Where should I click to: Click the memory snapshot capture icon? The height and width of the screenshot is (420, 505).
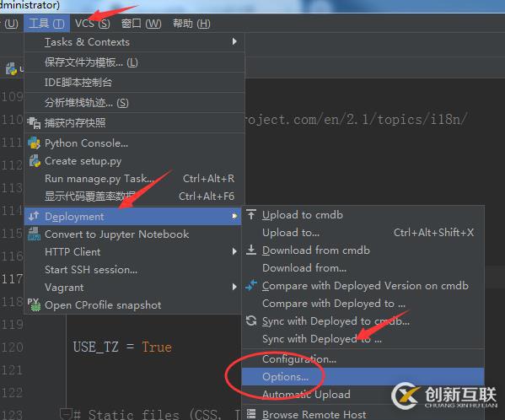pyautogui.click(x=34, y=123)
